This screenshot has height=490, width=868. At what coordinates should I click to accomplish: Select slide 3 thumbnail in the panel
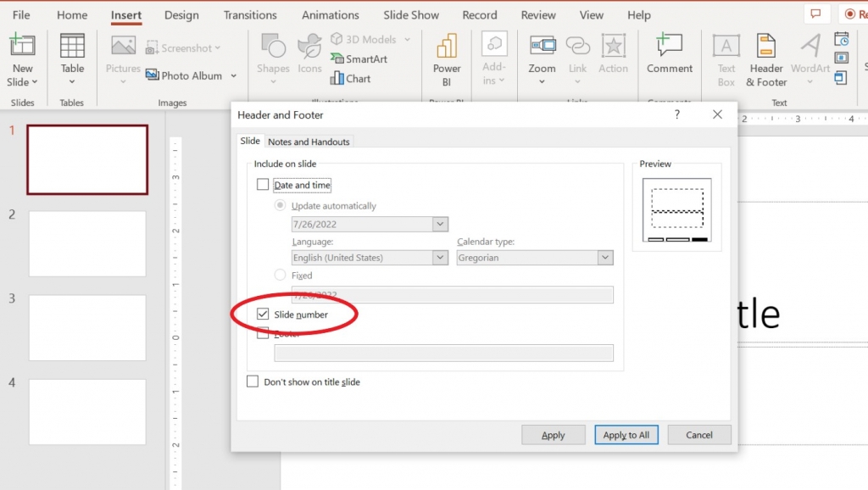(87, 328)
